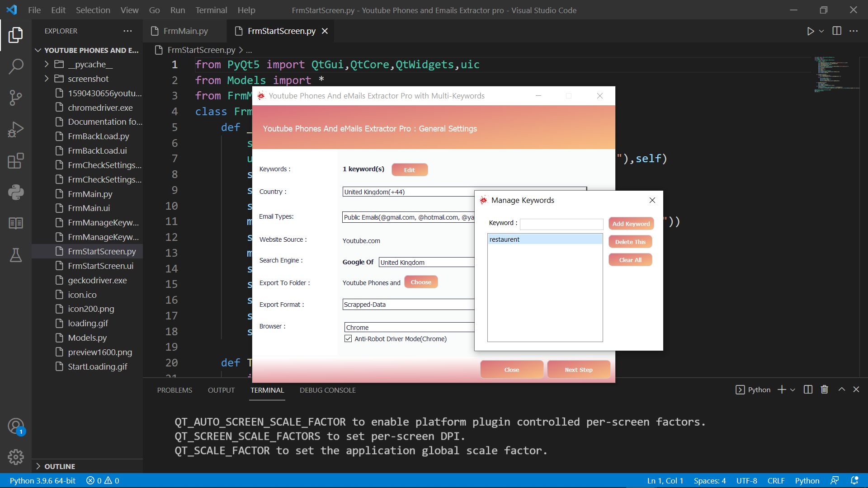Change CRLF line ending setting

tap(776, 481)
